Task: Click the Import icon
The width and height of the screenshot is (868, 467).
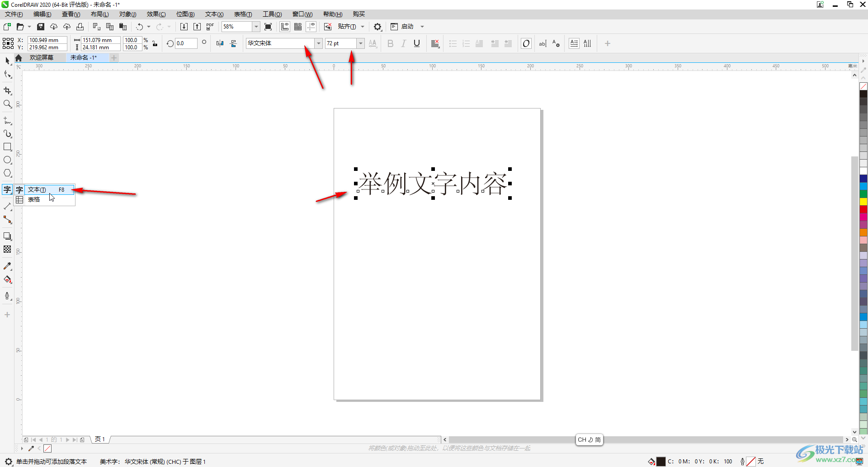Action: point(184,27)
